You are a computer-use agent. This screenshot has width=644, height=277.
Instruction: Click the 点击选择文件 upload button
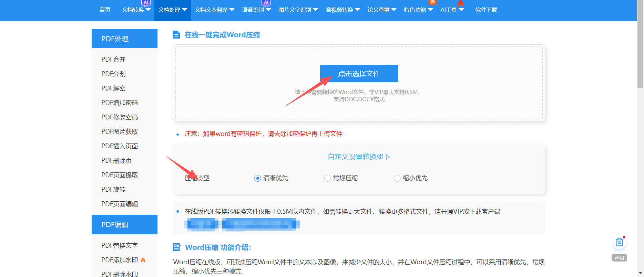359,74
